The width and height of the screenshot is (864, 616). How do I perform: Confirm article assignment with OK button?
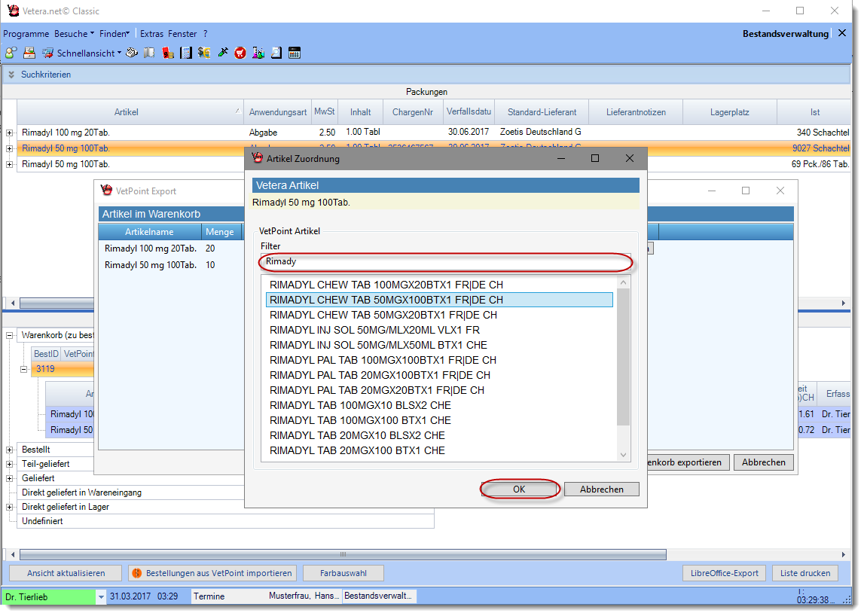519,489
